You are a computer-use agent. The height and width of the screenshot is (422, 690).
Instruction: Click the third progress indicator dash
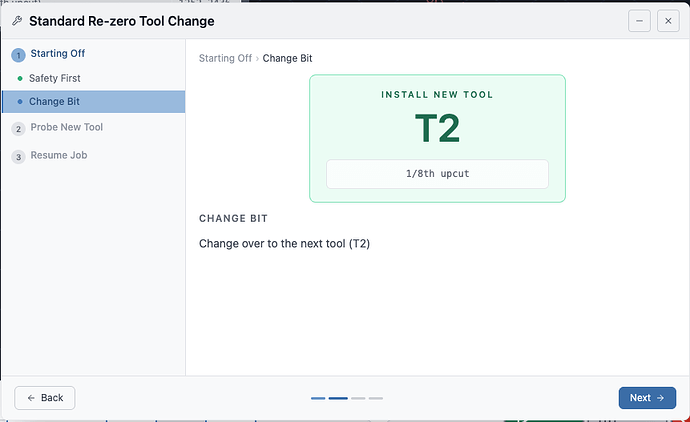coord(358,398)
